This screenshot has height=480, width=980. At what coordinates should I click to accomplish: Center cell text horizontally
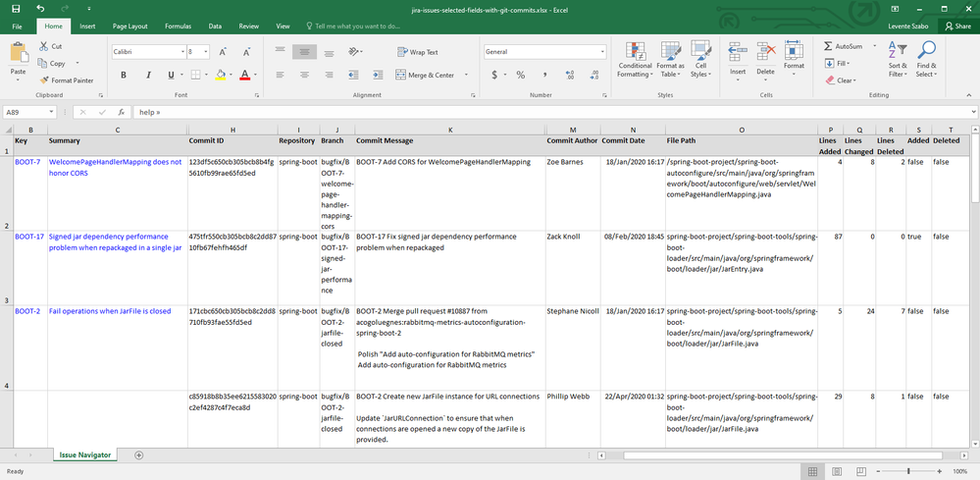tap(304, 75)
